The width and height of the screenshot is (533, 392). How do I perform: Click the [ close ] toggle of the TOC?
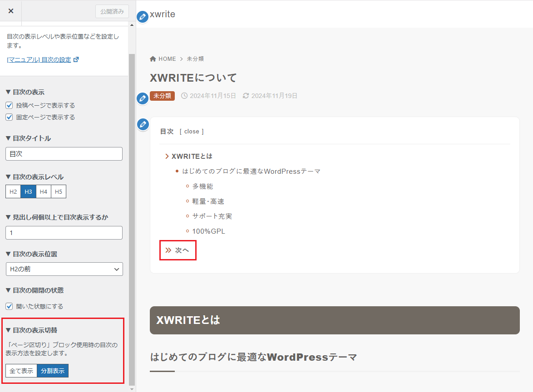pyautogui.click(x=192, y=132)
